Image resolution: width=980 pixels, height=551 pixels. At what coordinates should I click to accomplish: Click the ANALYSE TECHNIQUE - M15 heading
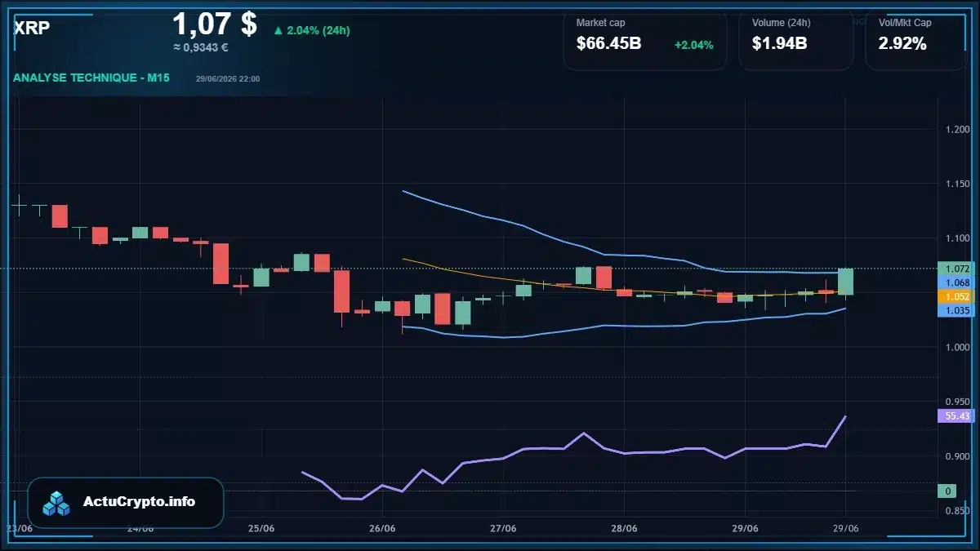pos(91,78)
